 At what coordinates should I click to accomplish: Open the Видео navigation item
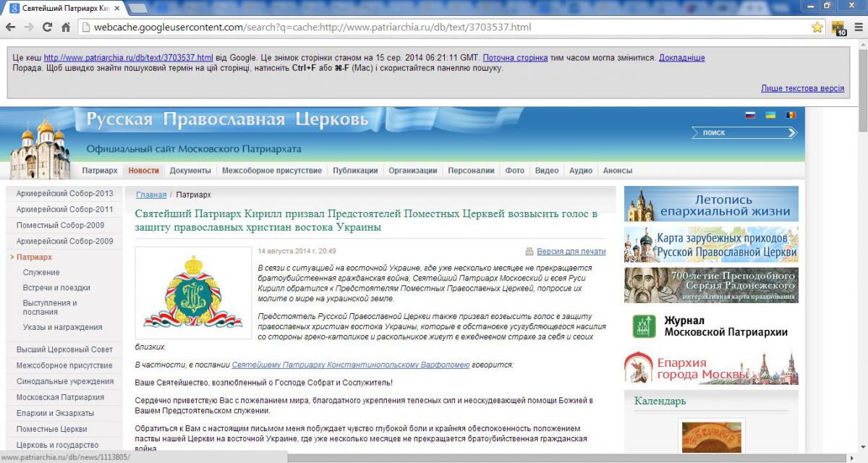pos(547,171)
